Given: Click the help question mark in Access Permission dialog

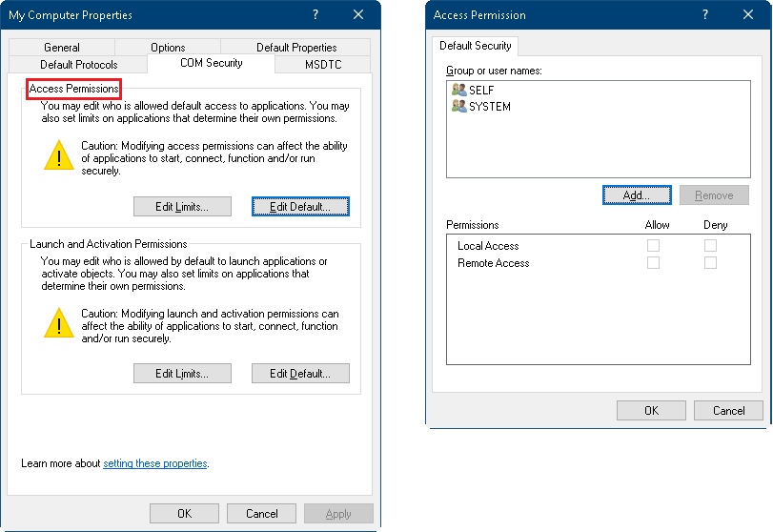Looking at the screenshot, I should 705,15.
